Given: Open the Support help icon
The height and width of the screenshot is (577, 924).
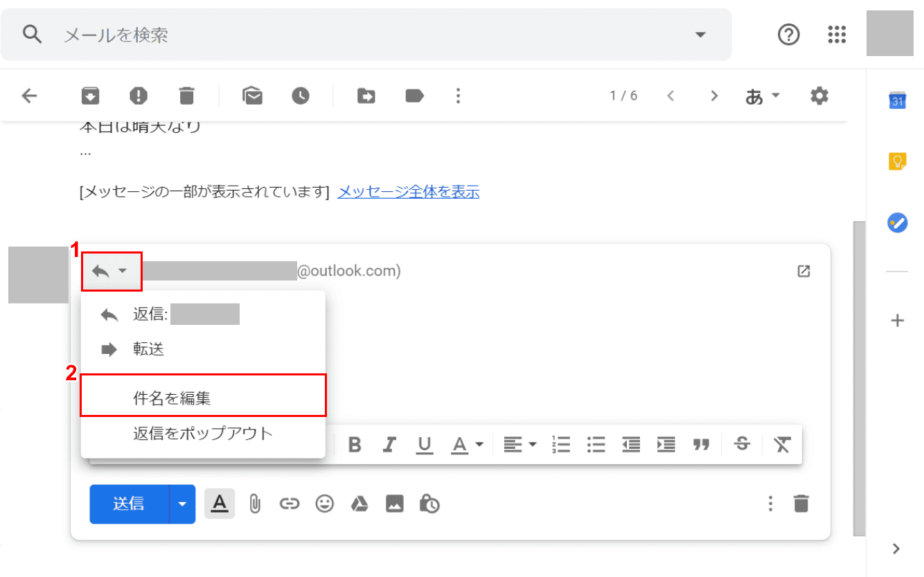Looking at the screenshot, I should tap(789, 34).
